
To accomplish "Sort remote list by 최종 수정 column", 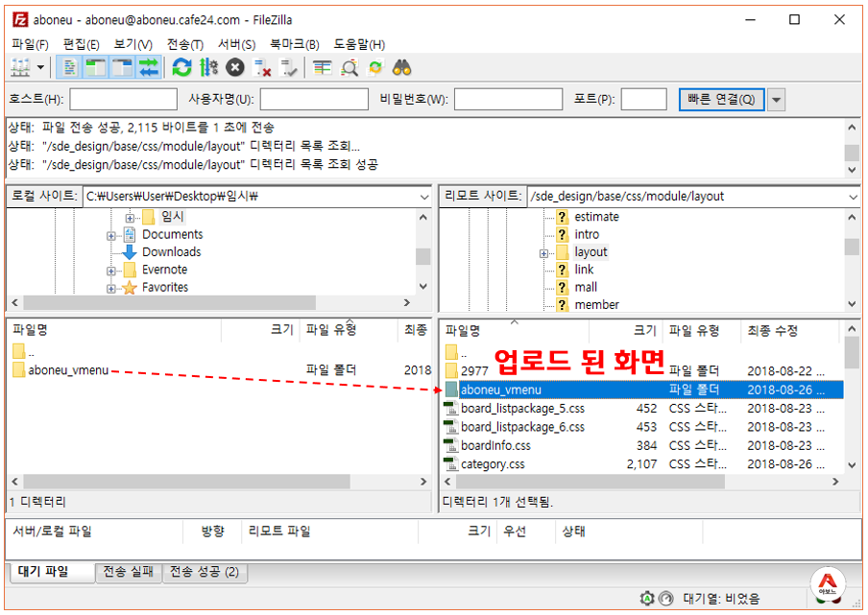I will (789, 331).
